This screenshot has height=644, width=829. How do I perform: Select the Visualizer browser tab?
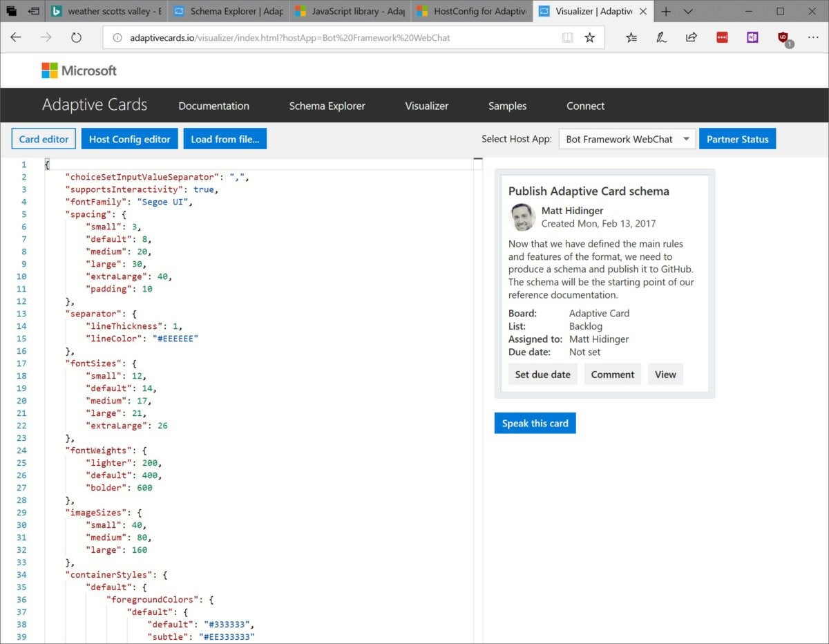click(594, 11)
